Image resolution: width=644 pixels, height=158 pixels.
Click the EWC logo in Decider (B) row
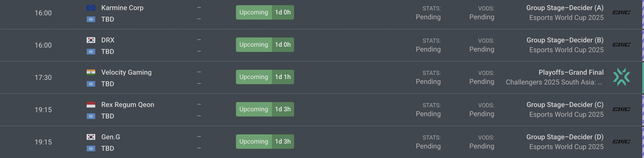[621, 45]
